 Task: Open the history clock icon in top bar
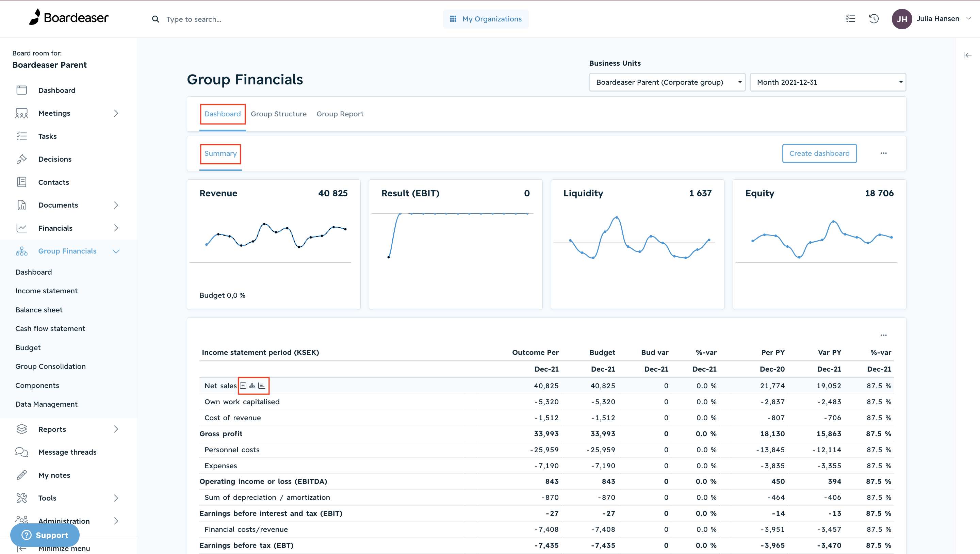(x=874, y=19)
